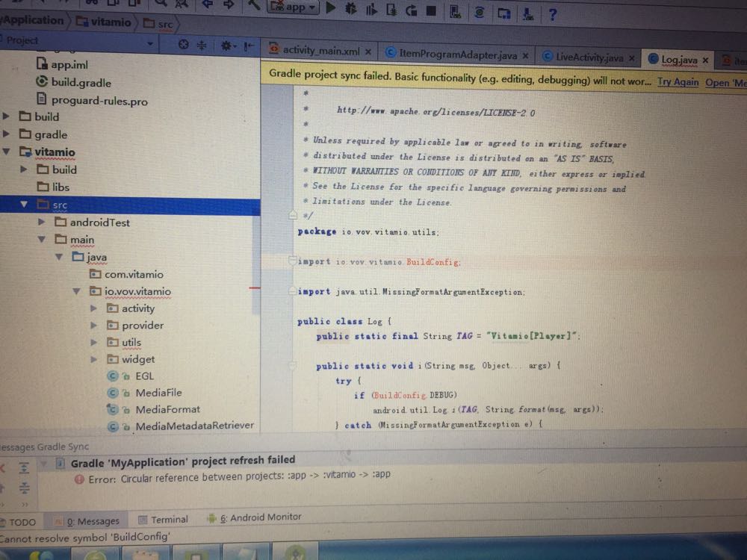Viewport: 747px width, 560px height.
Task: Click the Stop square icon in the toolbar
Action: tap(431, 10)
